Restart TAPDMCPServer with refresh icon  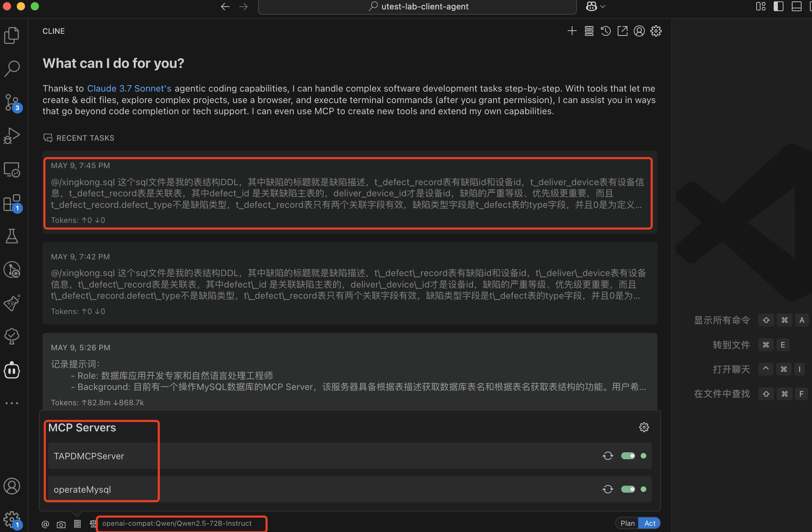608,456
